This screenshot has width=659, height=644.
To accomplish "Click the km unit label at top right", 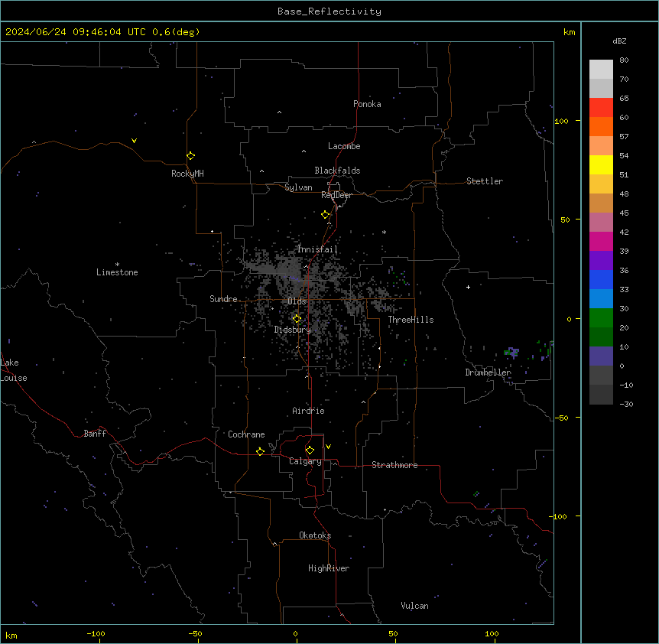I will [x=569, y=32].
